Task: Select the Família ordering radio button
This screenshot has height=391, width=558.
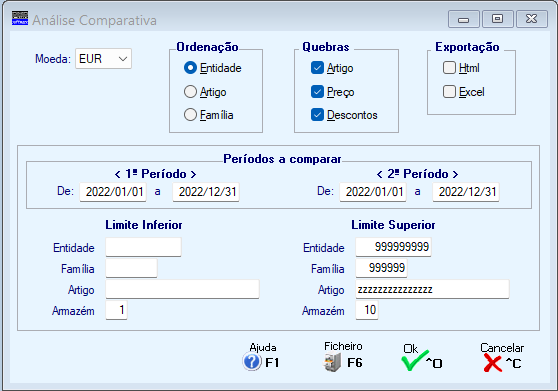Action: [x=190, y=115]
